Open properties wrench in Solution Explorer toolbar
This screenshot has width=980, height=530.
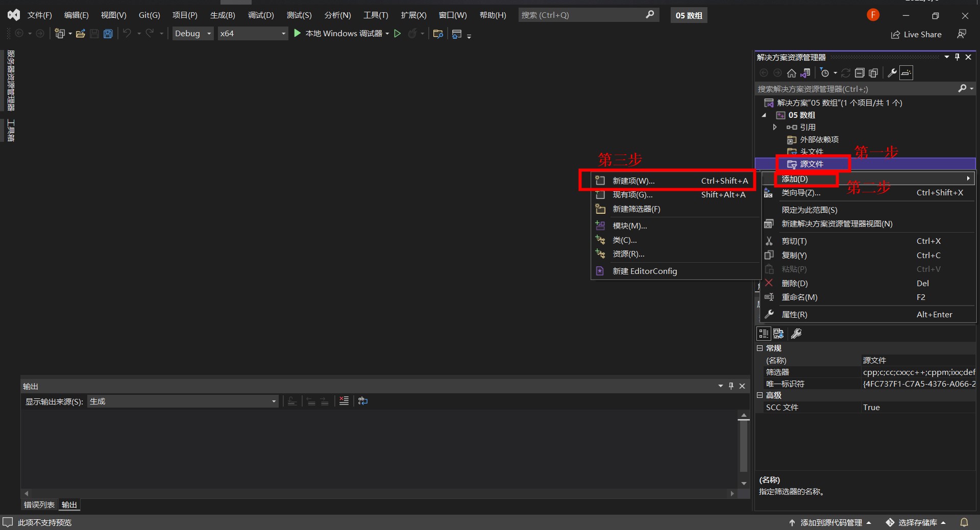click(x=892, y=73)
